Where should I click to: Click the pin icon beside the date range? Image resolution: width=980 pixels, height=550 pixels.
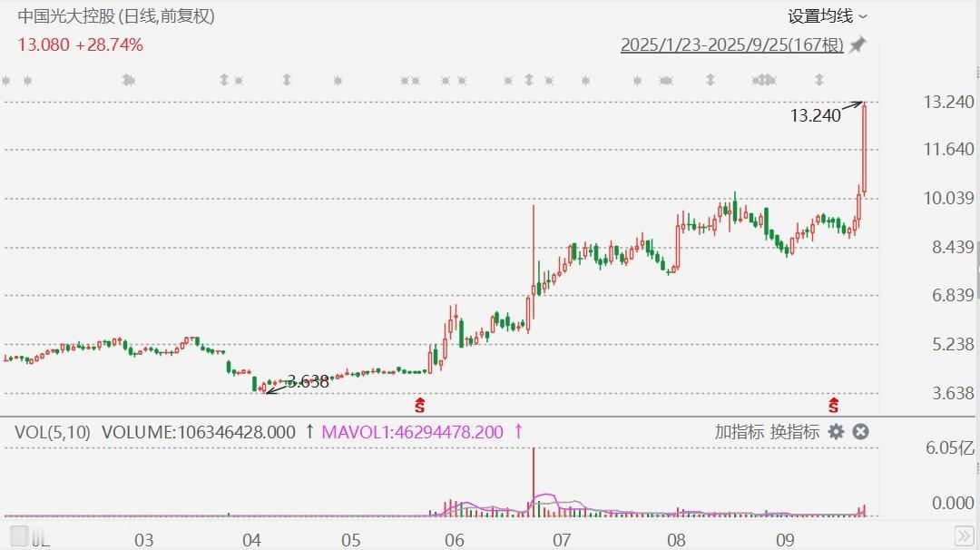858,45
